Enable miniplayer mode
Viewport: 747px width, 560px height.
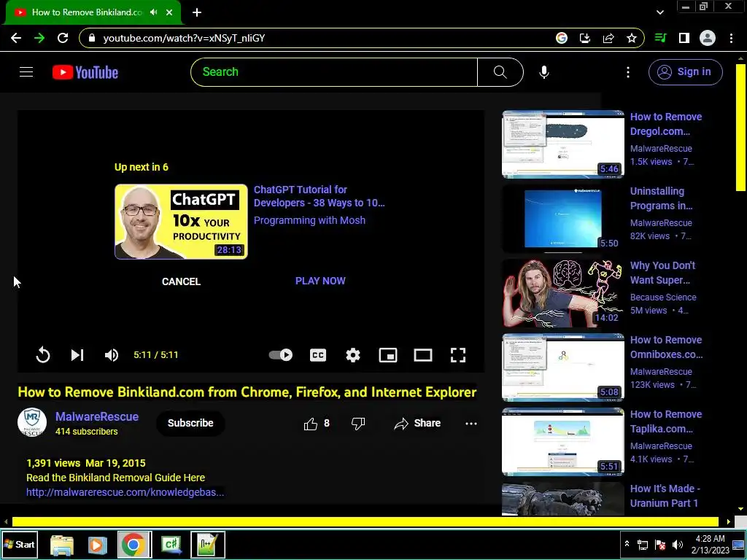tap(388, 355)
